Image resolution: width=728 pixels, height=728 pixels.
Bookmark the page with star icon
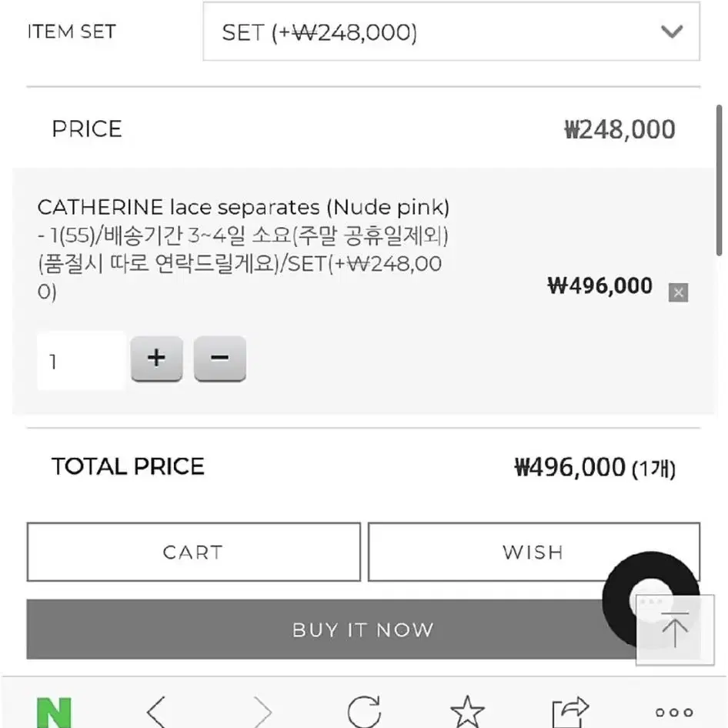[x=468, y=711]
